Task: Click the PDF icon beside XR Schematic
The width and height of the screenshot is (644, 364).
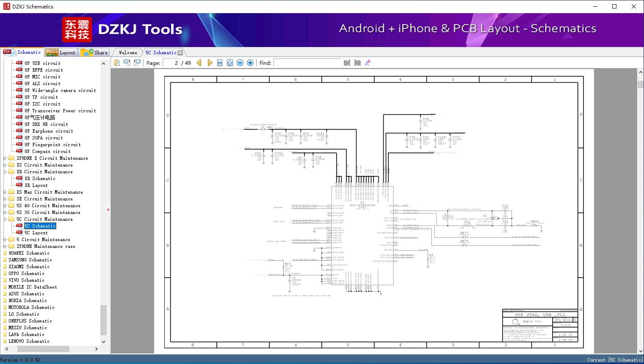Action: pyautogui.click(x=19, y=178)
